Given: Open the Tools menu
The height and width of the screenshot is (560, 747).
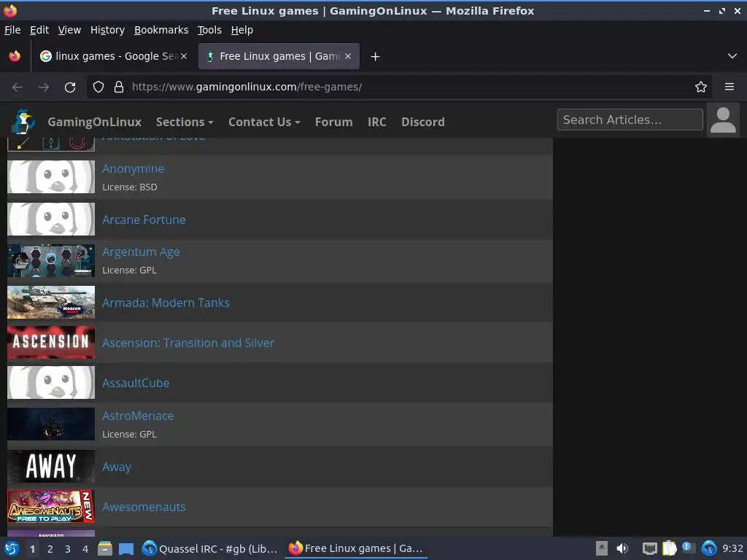Looking at the screenshot, I should (x=209, y=30).
